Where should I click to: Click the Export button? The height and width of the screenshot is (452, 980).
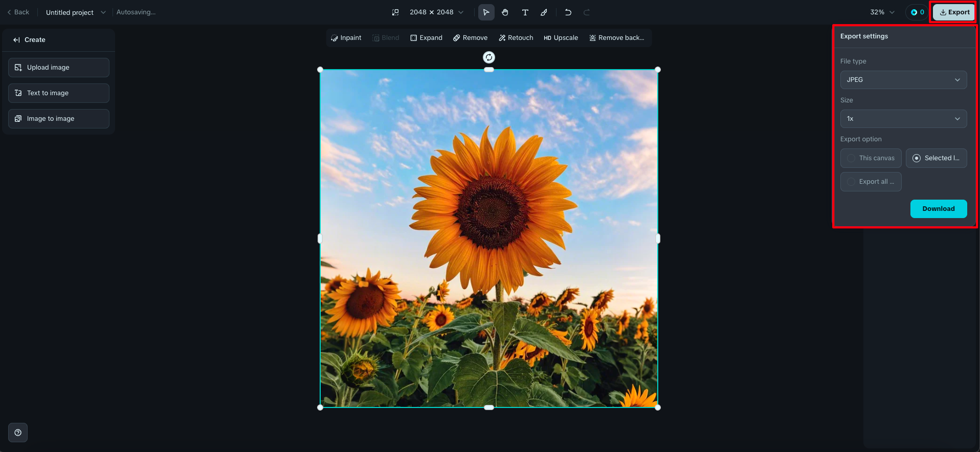click(x=954, y=12)
